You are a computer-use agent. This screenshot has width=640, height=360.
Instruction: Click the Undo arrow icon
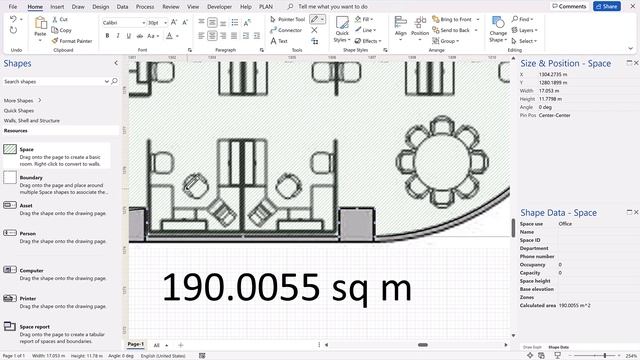[x=13, y=19]
